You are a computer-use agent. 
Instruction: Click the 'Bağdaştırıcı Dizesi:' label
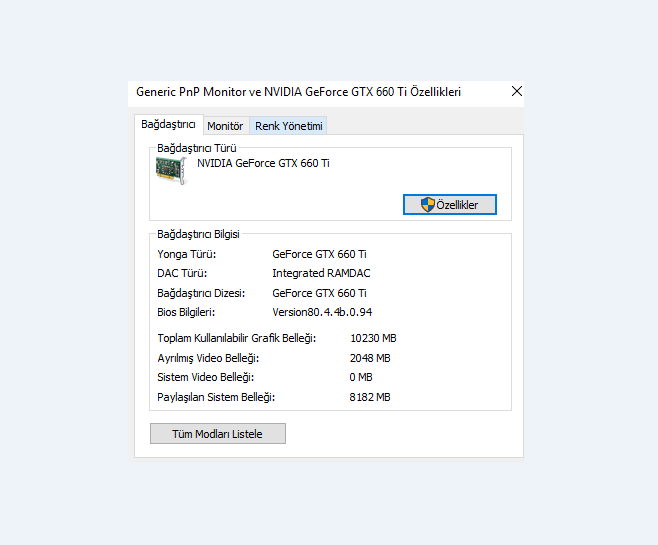click(201, 293)
